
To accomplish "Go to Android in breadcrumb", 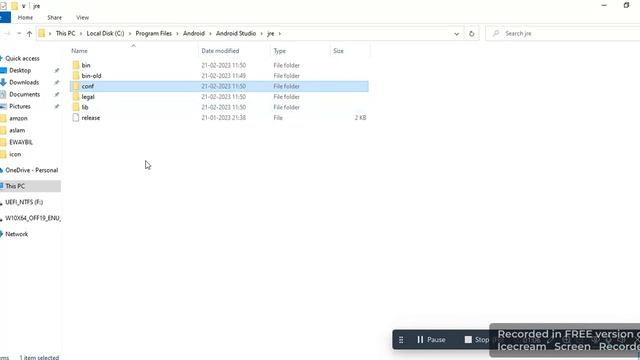I will point(194,33).
